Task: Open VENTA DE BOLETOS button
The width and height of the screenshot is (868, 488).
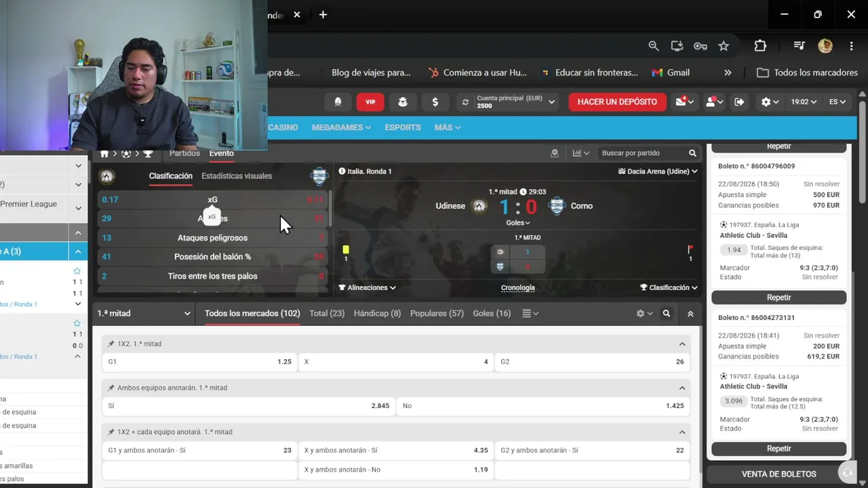Action: [778, 474]
